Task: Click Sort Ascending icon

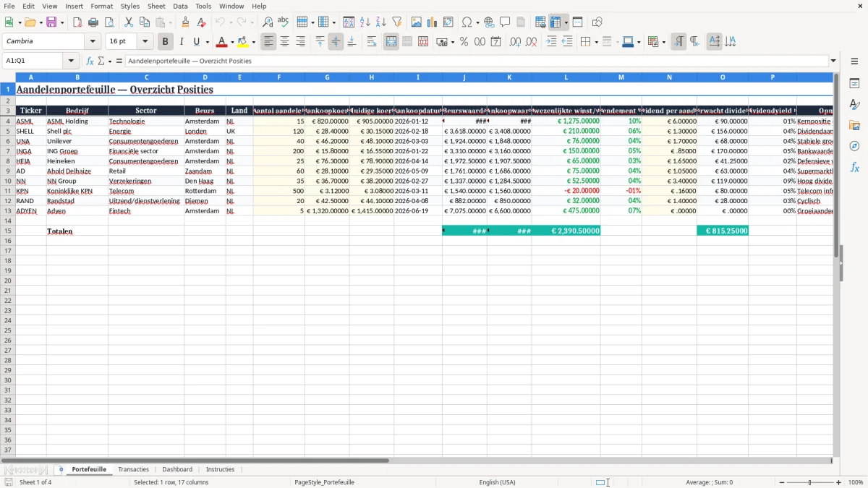Action: pos(365,22)
